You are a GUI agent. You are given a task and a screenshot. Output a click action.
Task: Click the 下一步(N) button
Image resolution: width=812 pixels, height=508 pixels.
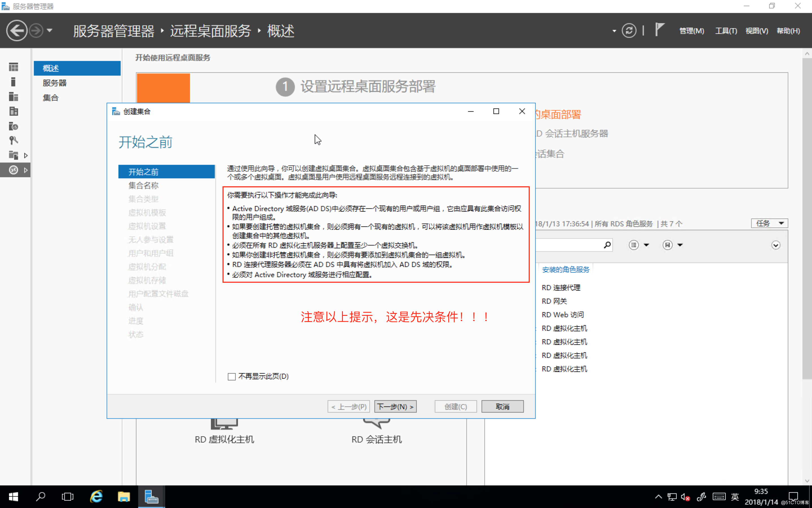[395, 406]
